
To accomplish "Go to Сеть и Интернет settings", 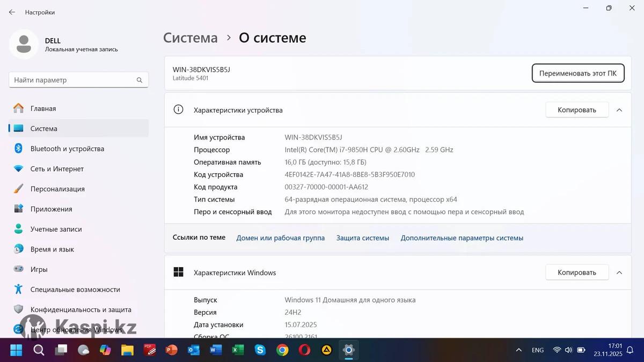I will tap(57, 169).
